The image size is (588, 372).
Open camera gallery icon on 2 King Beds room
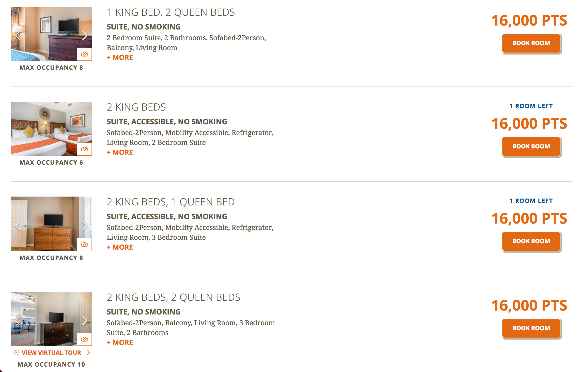84,149
